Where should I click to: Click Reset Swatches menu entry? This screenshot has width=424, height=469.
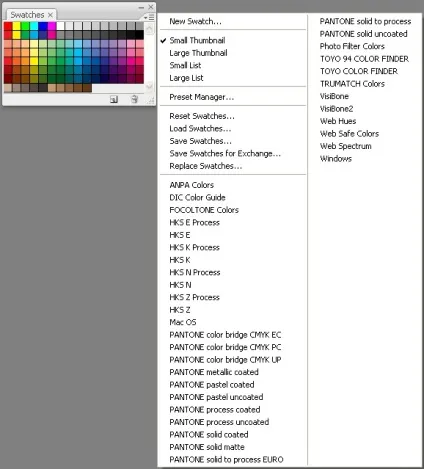pos(202,116)
